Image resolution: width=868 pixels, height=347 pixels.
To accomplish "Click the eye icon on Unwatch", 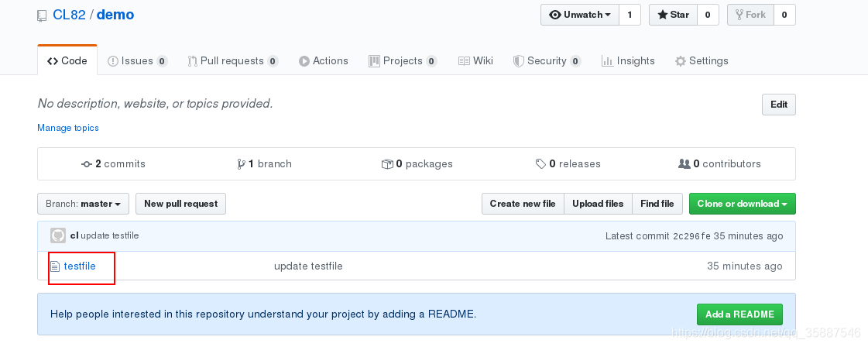I will click(554, 15).
